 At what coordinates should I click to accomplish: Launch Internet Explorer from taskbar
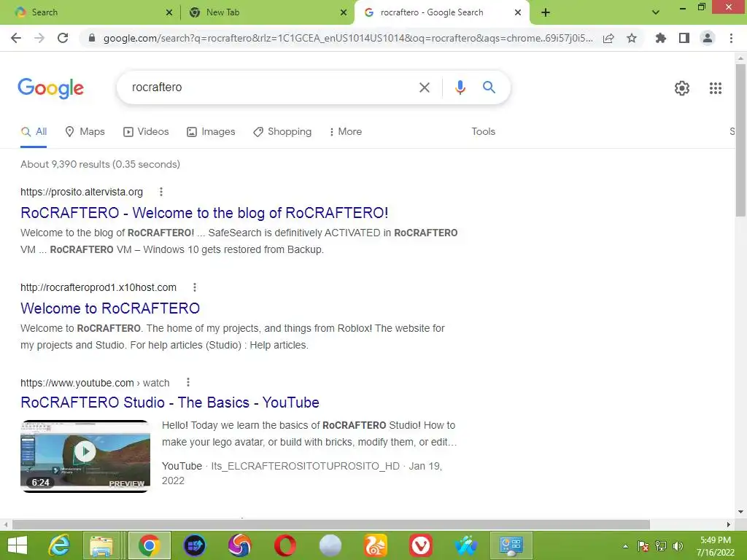point(59,545)
